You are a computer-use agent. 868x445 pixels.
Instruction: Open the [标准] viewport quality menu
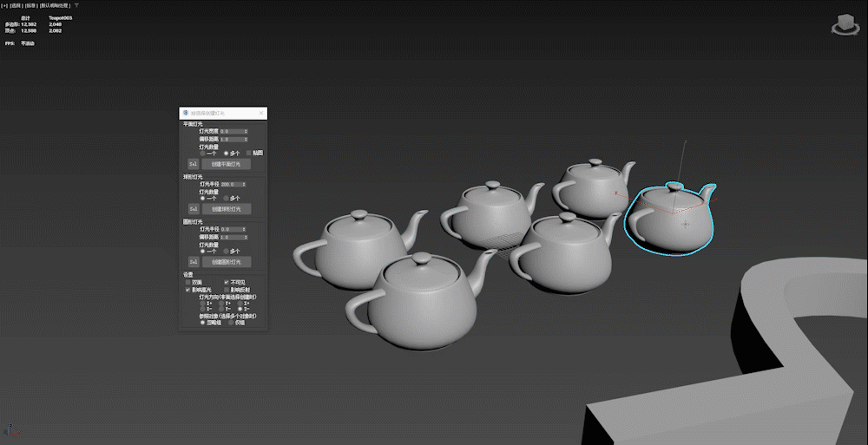coord(30,5)
